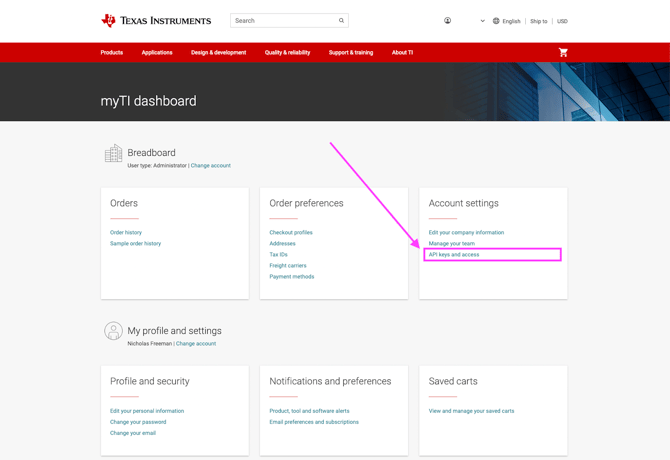Open Checkout profiles link

tap(291, 233)
